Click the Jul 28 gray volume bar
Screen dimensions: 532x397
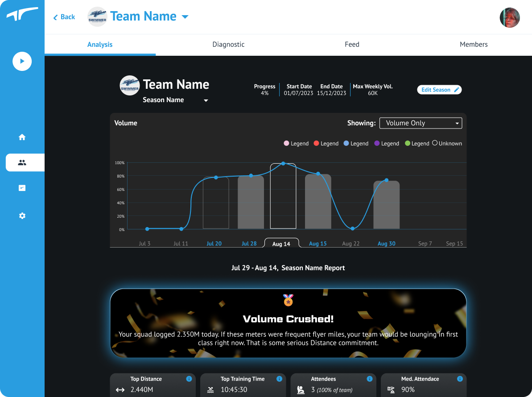click(x=251, y=202)
